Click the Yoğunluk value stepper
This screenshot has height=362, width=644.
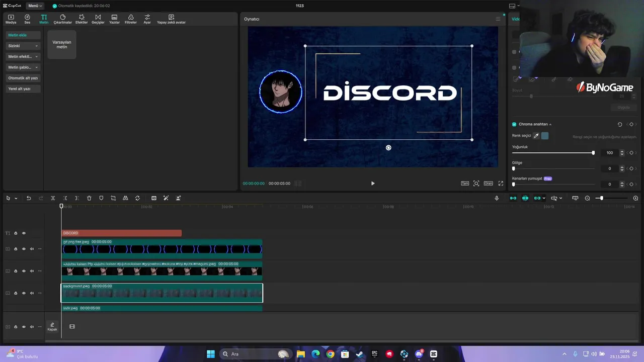click(x=622, y=153)
